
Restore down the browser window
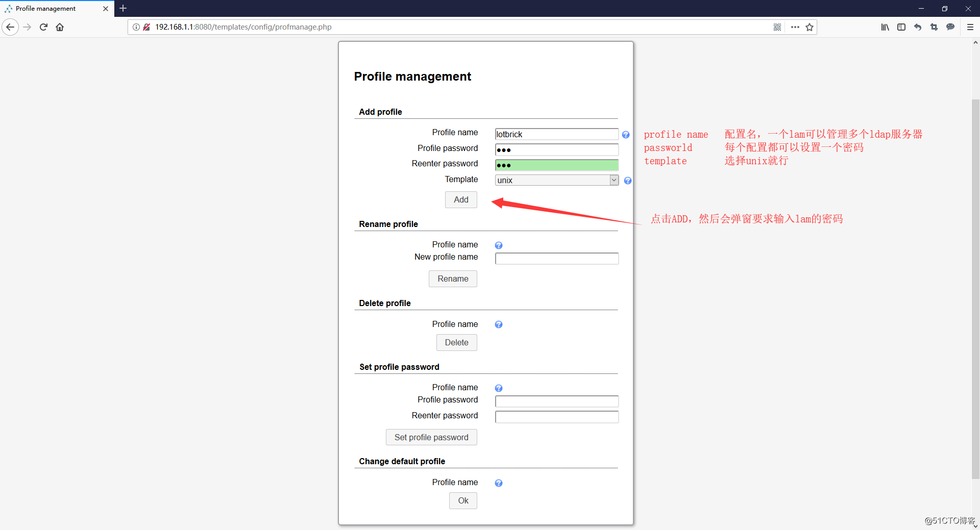[x=945, y=8]
